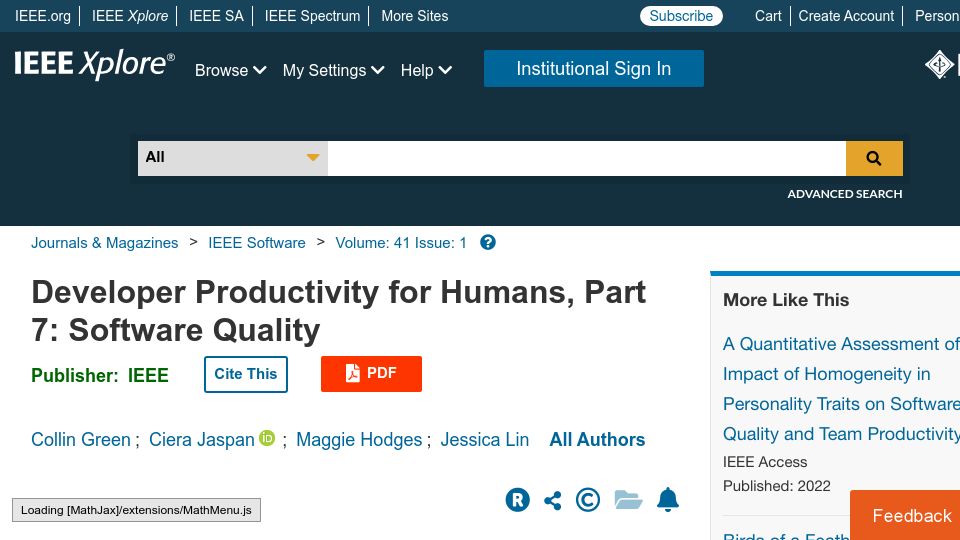Viewport: 960px width, 540px height.
Task: Show All Authors
Action: point(597,440)
